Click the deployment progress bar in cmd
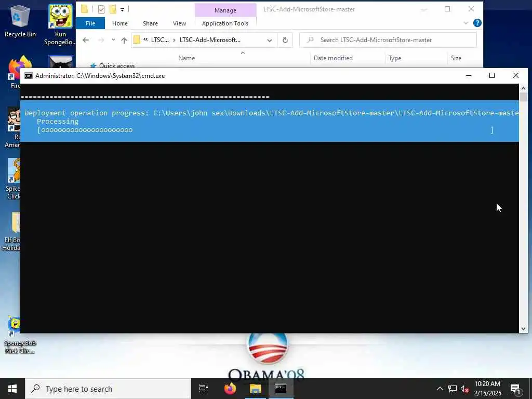532x399 pixels. pos(265,130)
